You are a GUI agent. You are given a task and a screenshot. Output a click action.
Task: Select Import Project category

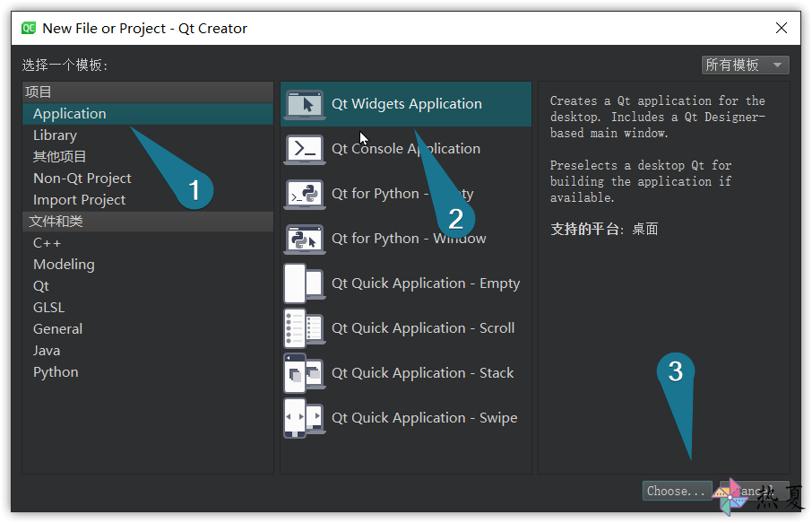(x=148, y=199)
